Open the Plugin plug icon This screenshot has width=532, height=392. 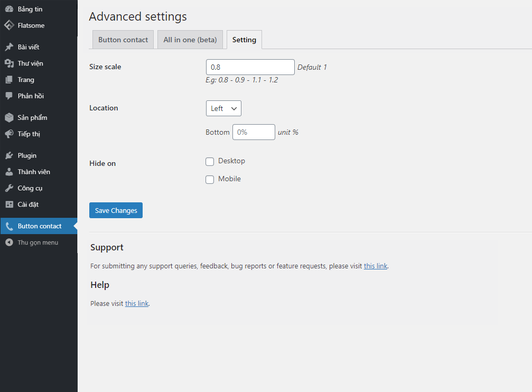(9, 156)
